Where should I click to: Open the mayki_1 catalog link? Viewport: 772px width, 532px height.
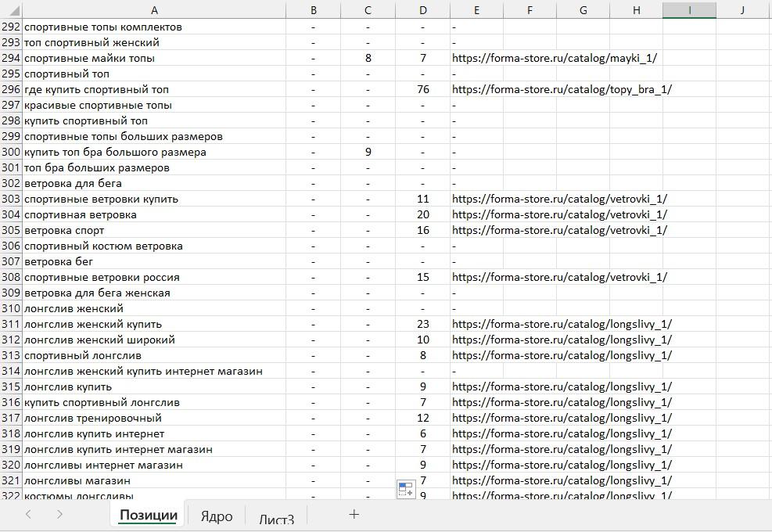tap(555, 58)
